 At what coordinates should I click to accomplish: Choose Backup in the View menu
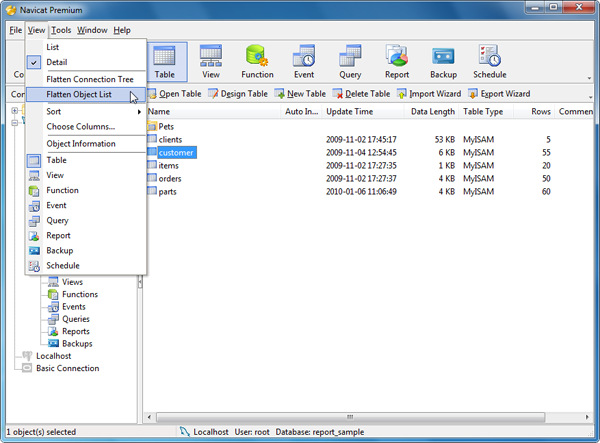tap(86, 251)
